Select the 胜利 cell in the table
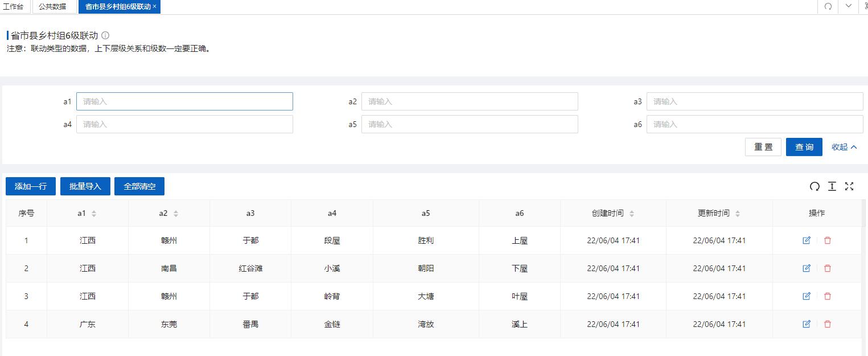Image resolution: width=868 pixels, height=356 pixels. tap(426, 240)
